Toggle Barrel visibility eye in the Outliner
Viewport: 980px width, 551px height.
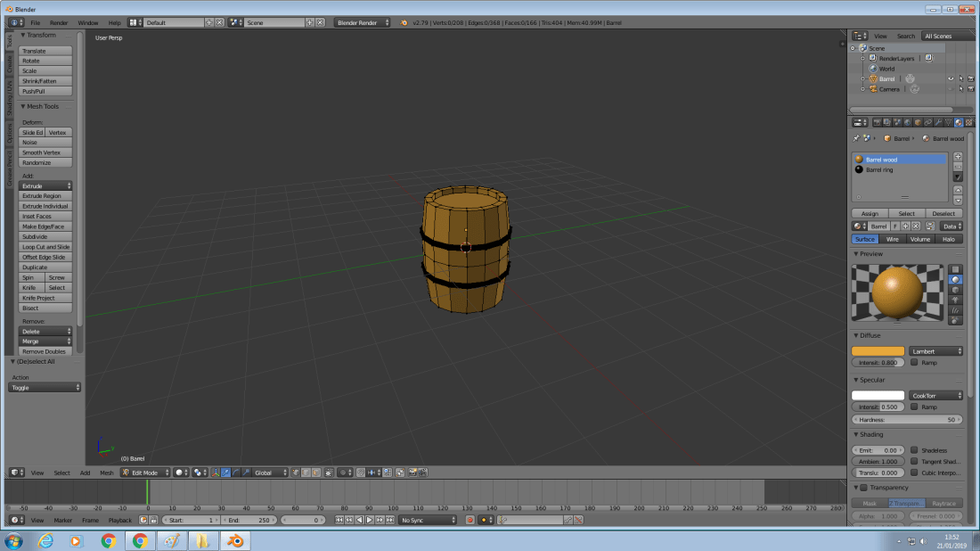point(951,78)
